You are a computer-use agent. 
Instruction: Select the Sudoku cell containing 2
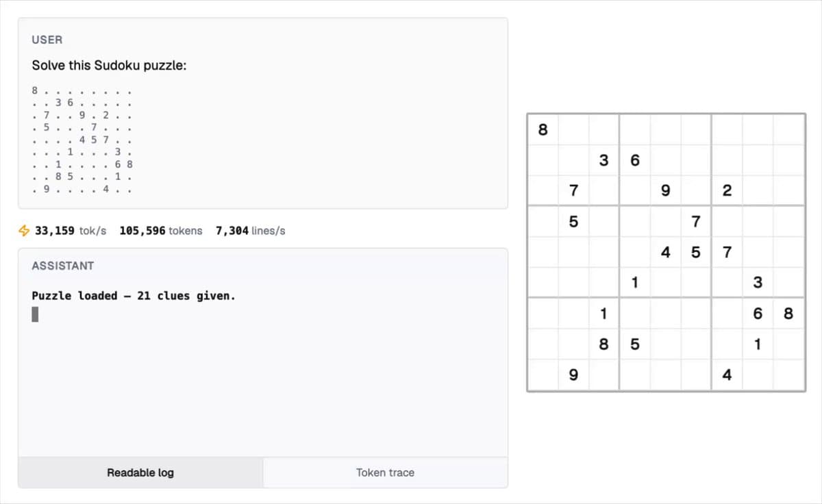[727, 191]
